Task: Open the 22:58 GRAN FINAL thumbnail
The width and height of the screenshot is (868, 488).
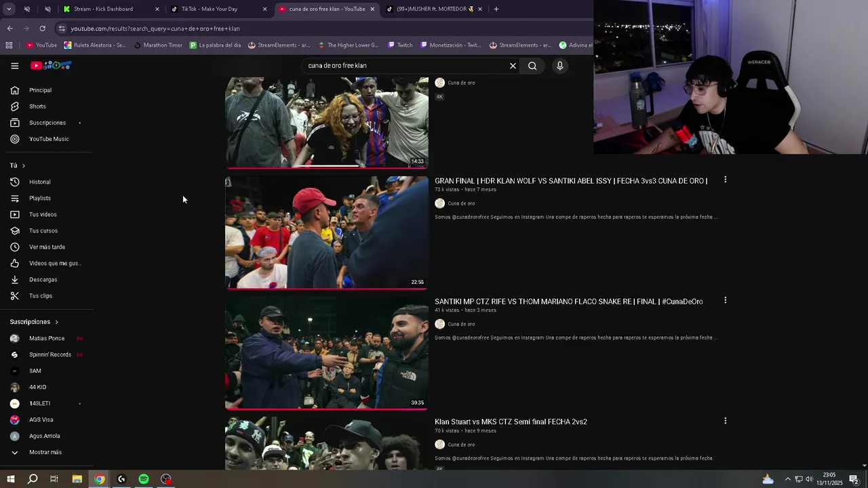Action: point(327,232)
